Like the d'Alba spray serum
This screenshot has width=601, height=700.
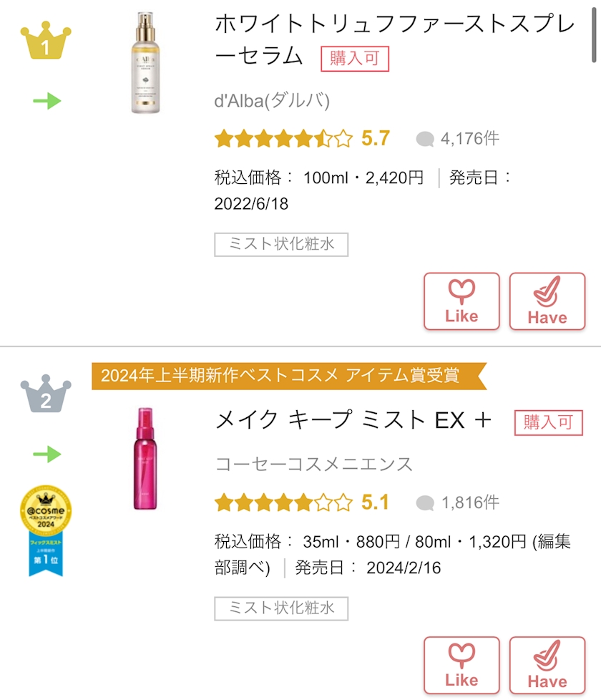click(x=461, y=301)
